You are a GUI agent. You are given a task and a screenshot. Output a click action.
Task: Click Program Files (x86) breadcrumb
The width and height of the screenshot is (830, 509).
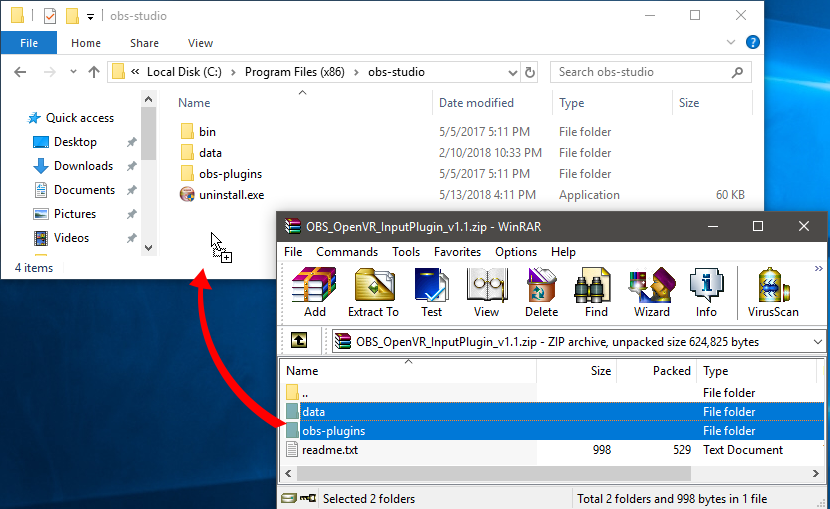click(294, 72)
